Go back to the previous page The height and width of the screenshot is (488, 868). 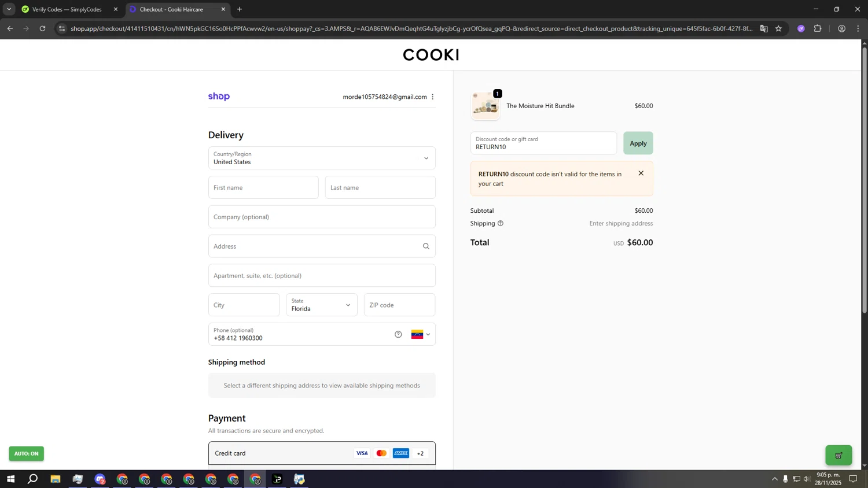(x=10, y=28)
